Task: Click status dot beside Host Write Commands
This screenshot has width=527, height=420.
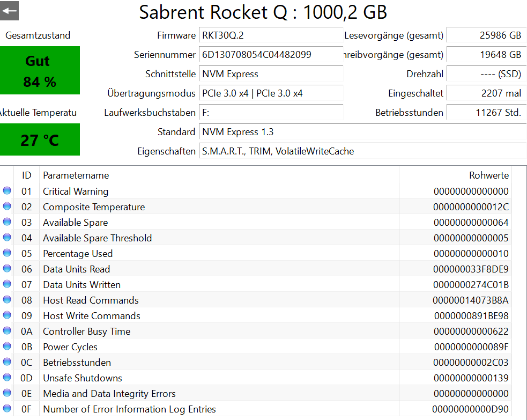Action: tap(7, 315)
